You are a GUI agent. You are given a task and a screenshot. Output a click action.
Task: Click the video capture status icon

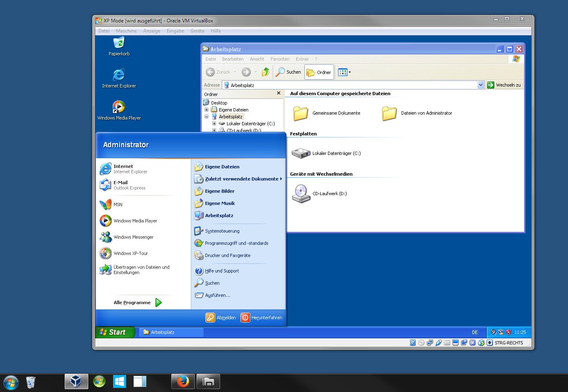(x=464, y=343)
